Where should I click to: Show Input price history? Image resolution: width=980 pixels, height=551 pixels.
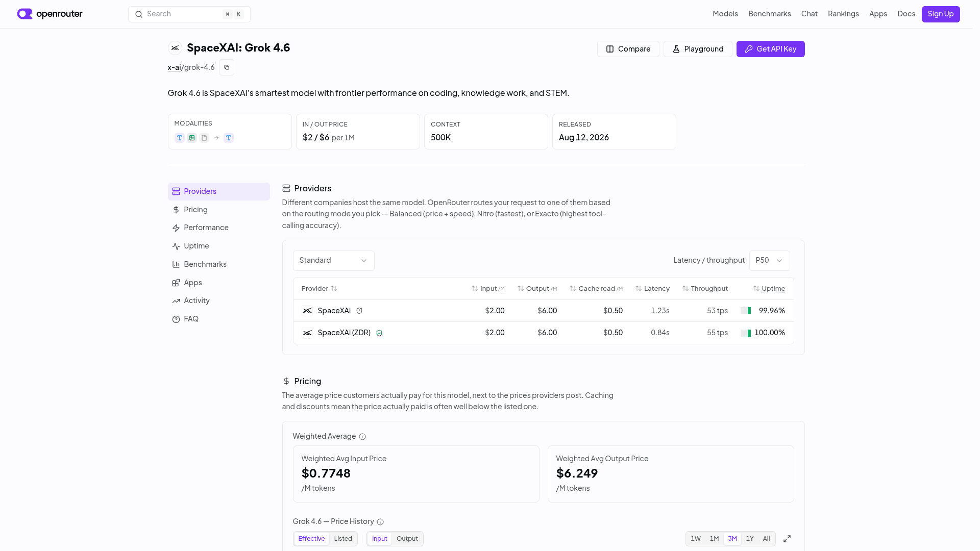(380, 539)
